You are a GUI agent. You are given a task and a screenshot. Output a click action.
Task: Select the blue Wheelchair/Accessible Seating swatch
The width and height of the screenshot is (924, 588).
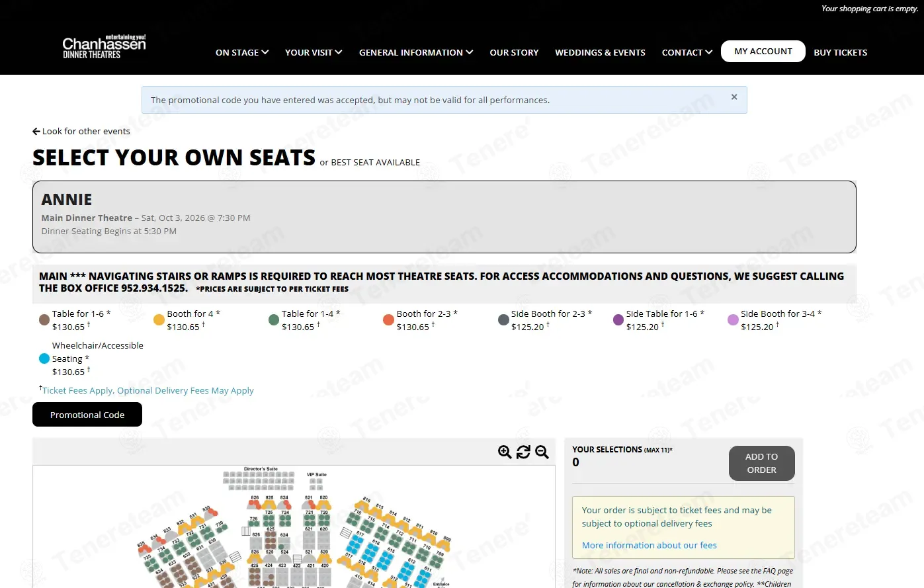[44, 358]
